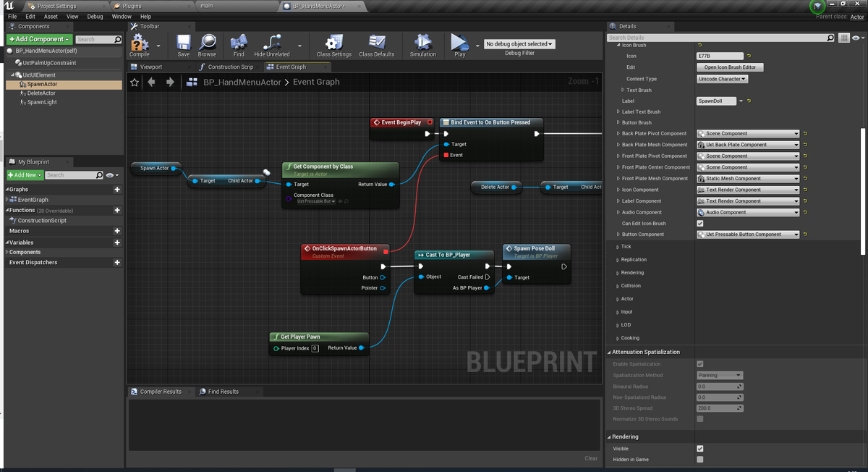Viewport: 868px width, 472px height.
Task: Open the debug object selector dropdown
Action: coord(519,44)
